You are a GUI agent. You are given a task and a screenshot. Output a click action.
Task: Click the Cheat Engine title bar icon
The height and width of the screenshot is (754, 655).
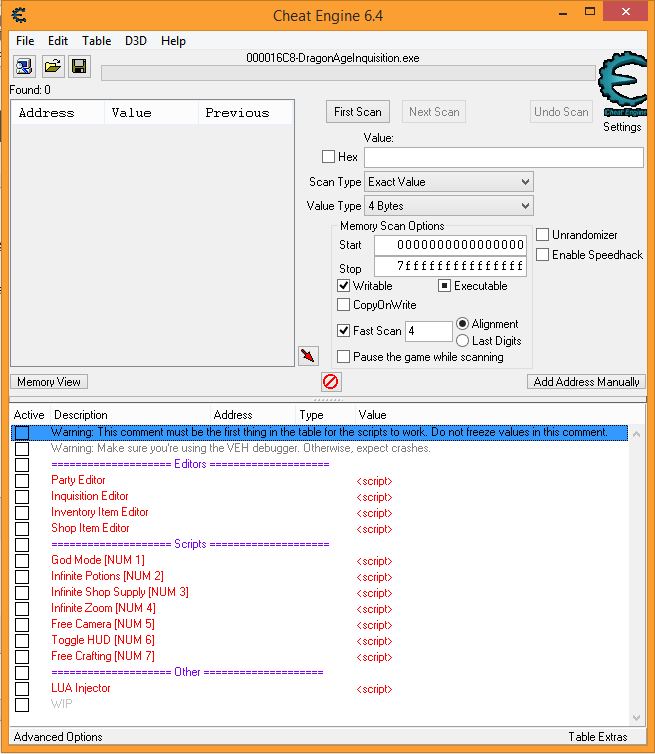(19, 15)
